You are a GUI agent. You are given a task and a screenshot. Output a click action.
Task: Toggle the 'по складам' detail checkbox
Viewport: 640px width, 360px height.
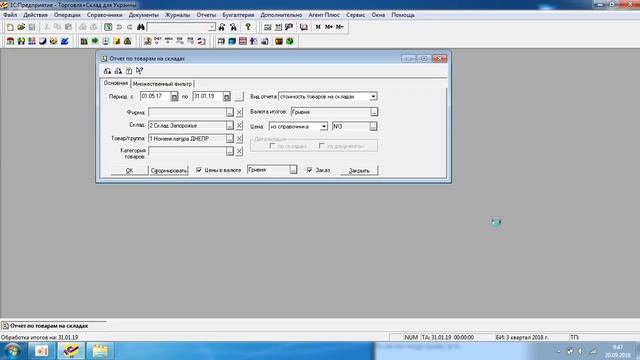coord(272,146)
